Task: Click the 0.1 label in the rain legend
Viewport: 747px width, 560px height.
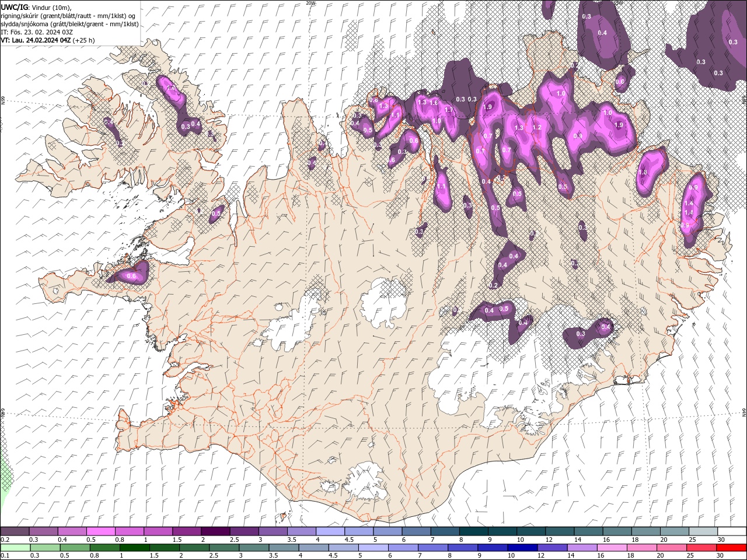Action: (5, 556)
